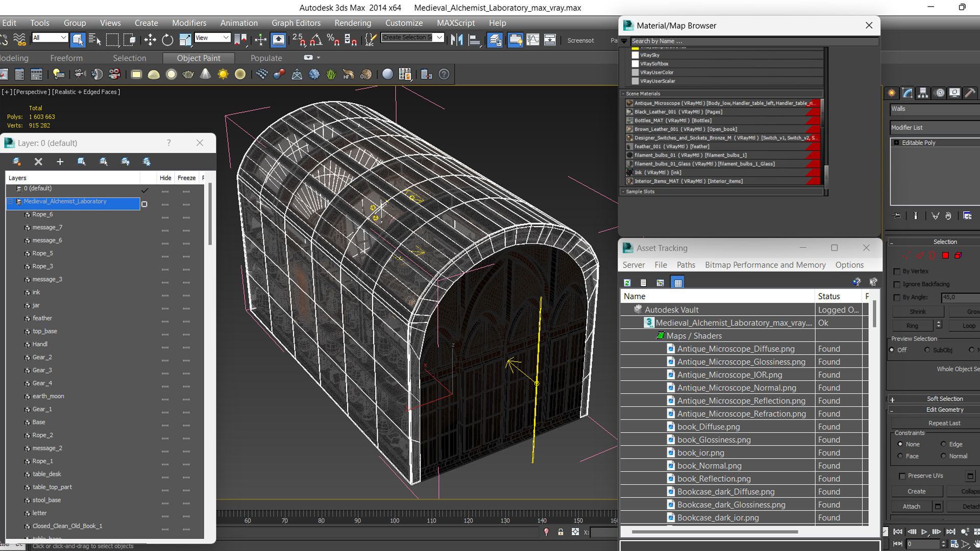980x551 pixels.
Task: Open Select by Name dialog
Action: click(x=94, y=40)
